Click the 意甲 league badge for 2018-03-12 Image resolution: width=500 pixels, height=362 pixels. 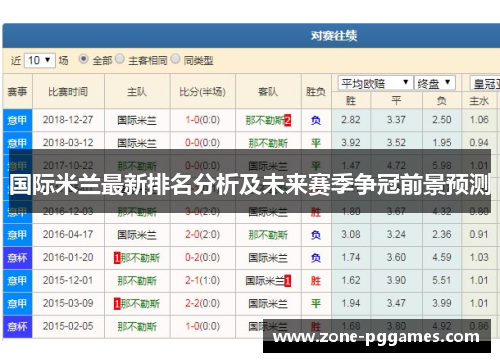[17, 143]
